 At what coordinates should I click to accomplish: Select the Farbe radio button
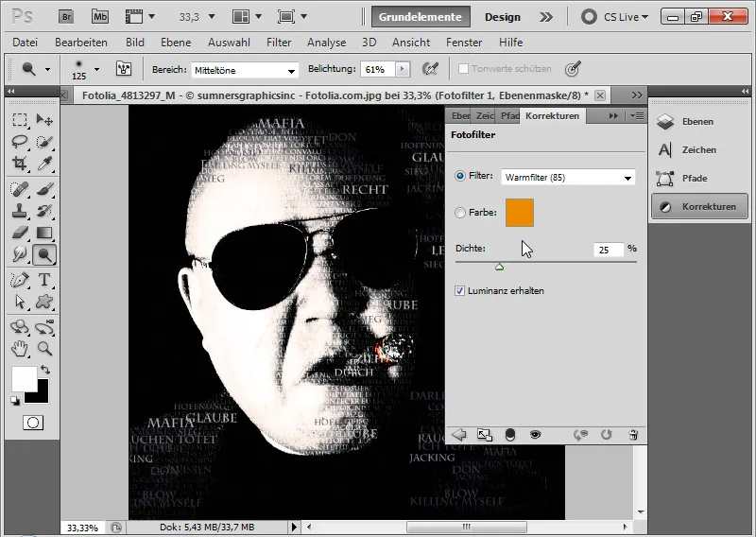(x=460, y=213)
